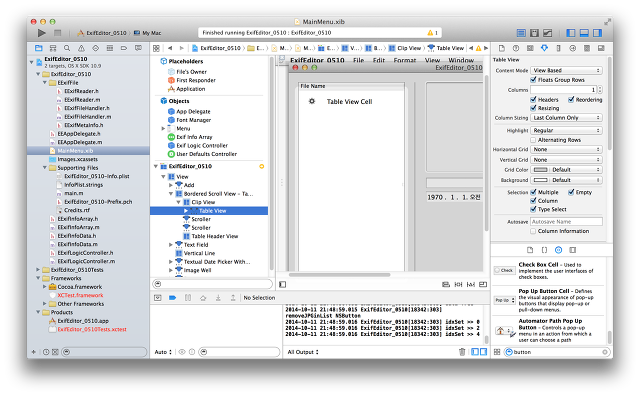Select EExifReader.h in the navigator
Image resolution: width=640 pixels, height=396 pixels.
pos(81,91)
